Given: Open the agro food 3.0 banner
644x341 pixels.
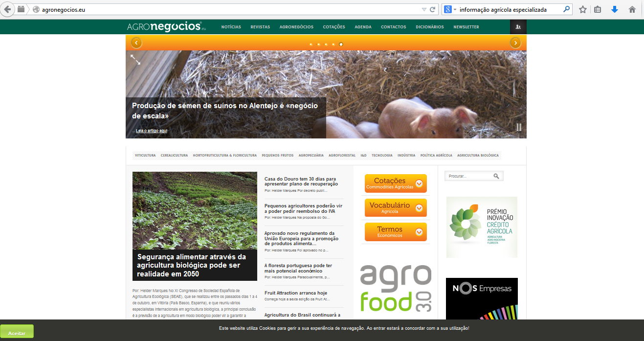Looking at the screenshot, I should [x=396, y=289].
